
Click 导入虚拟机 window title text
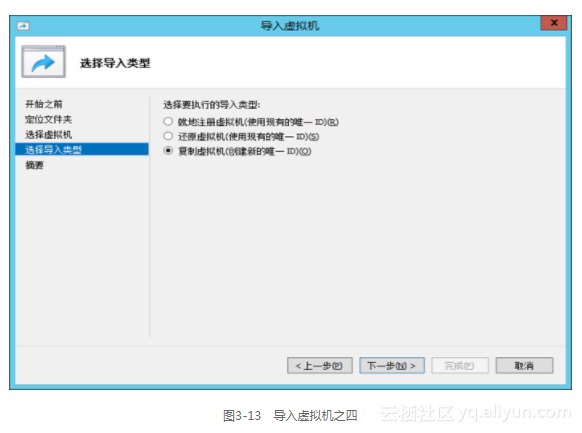tap(290, 26)
